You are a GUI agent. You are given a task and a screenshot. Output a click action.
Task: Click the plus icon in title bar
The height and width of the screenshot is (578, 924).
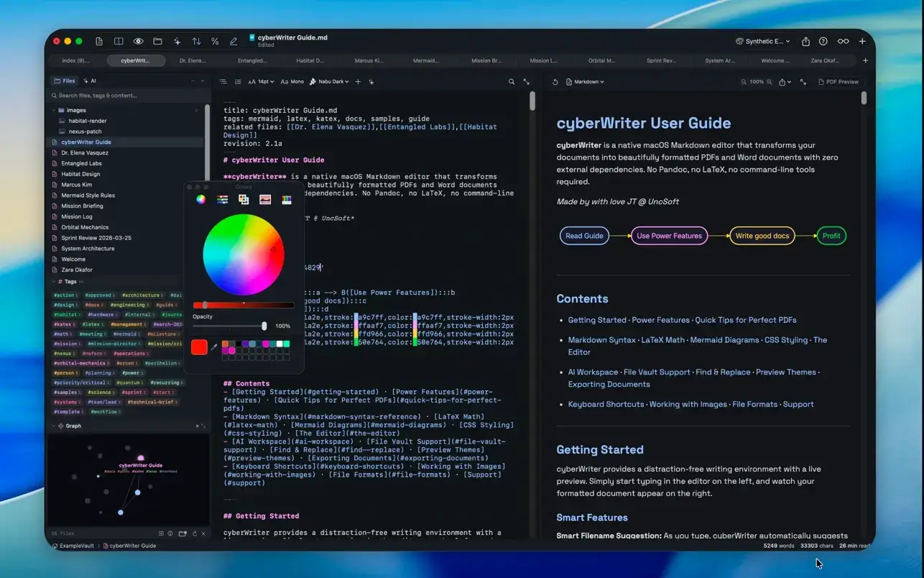tap(862, 42)
